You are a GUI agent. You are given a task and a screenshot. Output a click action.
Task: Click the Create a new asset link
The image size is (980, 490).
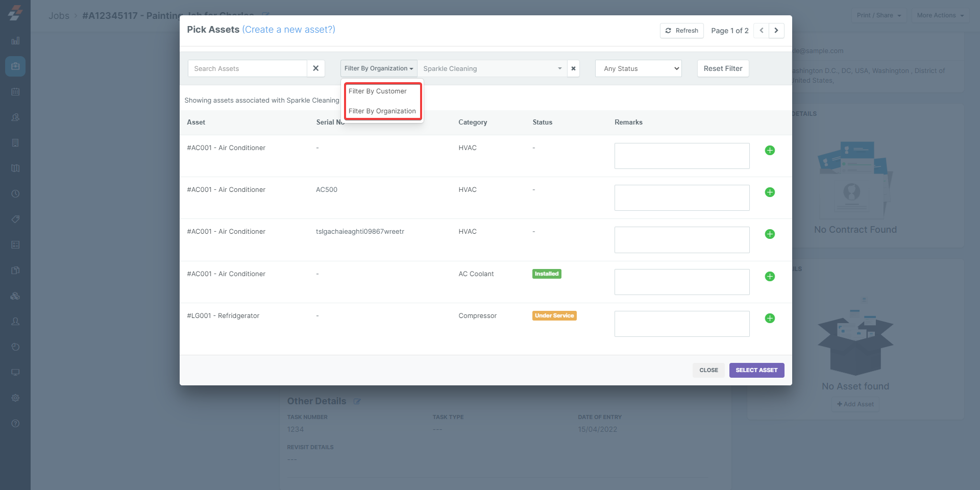coord(288,30)
